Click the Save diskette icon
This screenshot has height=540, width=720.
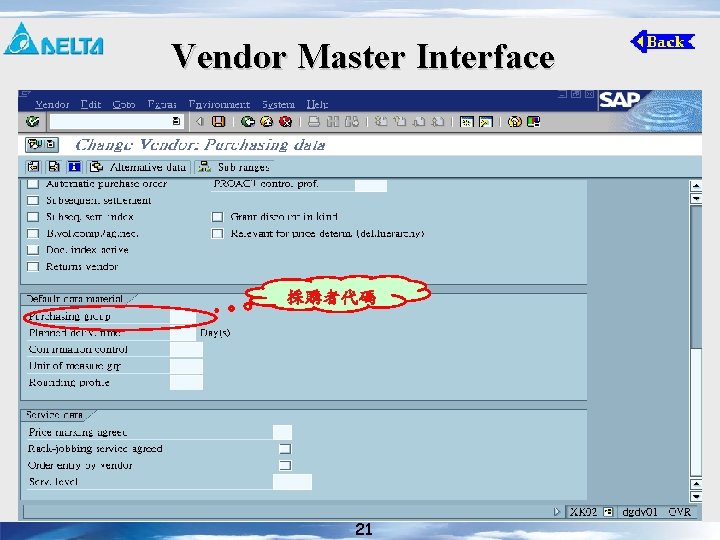pyautogui.click(x=219, y=122)
